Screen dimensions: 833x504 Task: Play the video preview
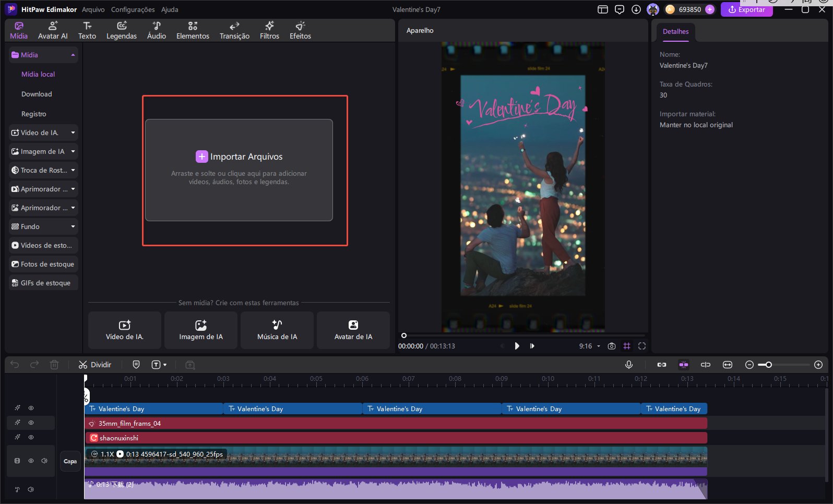(517, 346)
